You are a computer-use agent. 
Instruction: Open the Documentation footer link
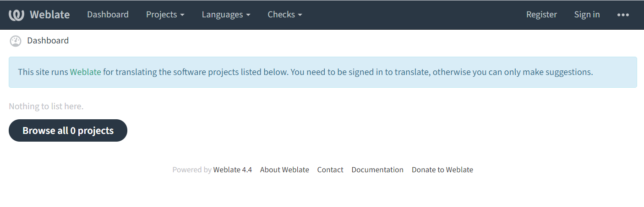[x=377, y=170]
